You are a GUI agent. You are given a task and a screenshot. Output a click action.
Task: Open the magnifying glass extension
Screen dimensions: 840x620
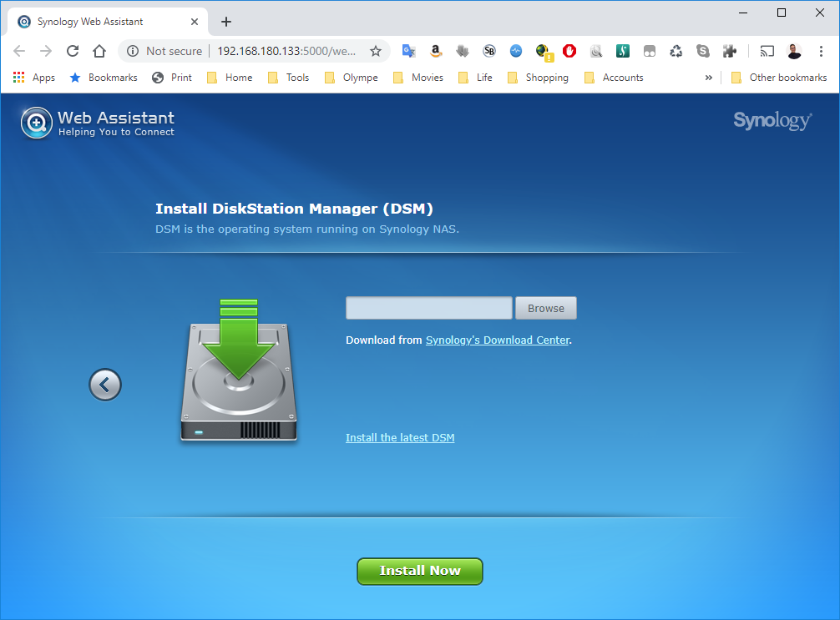pyautogui.click(x=595, y=51)
